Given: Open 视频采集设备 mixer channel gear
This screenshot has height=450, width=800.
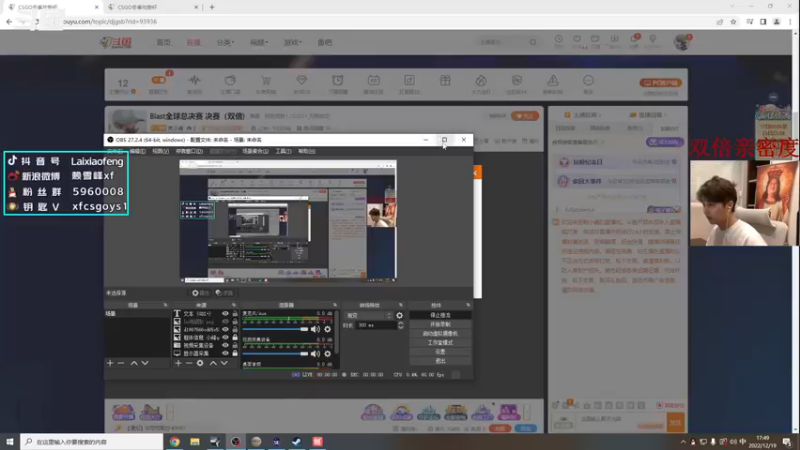Looking at the screenshot, I should pyautogui.click(x=328, y=354).
